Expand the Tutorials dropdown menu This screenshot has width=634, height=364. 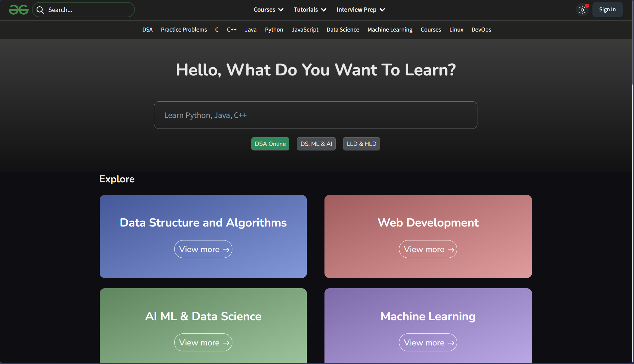[x=310, y=10]
